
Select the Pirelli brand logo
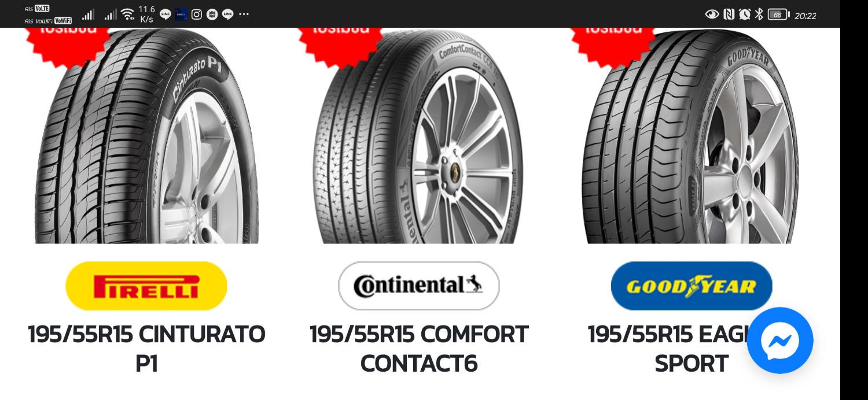click(146, 286)
